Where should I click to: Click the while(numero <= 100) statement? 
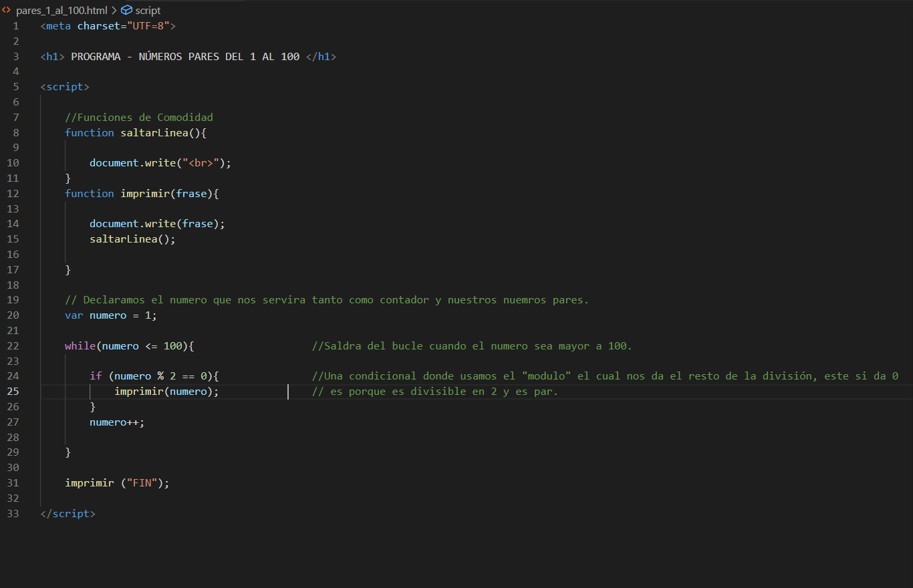(x=129, y=346)
